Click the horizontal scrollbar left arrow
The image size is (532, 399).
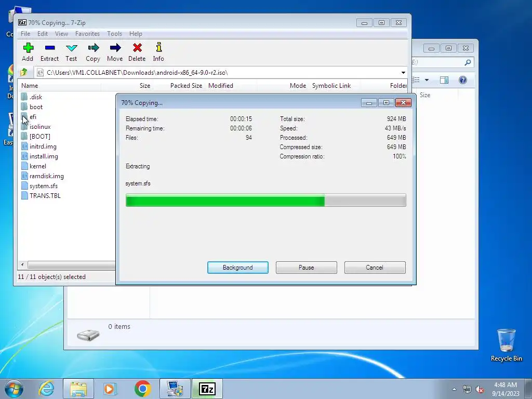point(22,264)
